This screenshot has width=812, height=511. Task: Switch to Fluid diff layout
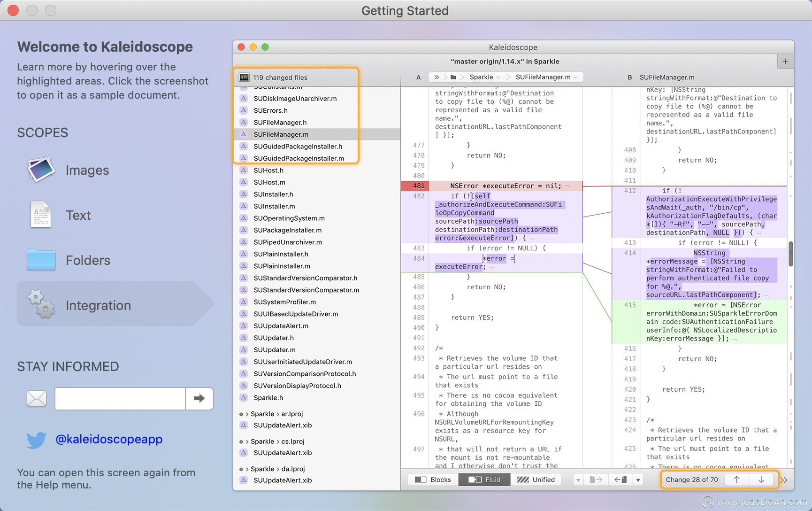(x=484, y=480)
